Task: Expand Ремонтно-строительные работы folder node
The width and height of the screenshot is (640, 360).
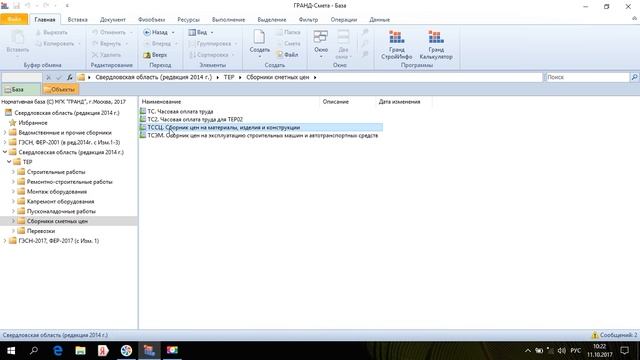Action: 13,182
